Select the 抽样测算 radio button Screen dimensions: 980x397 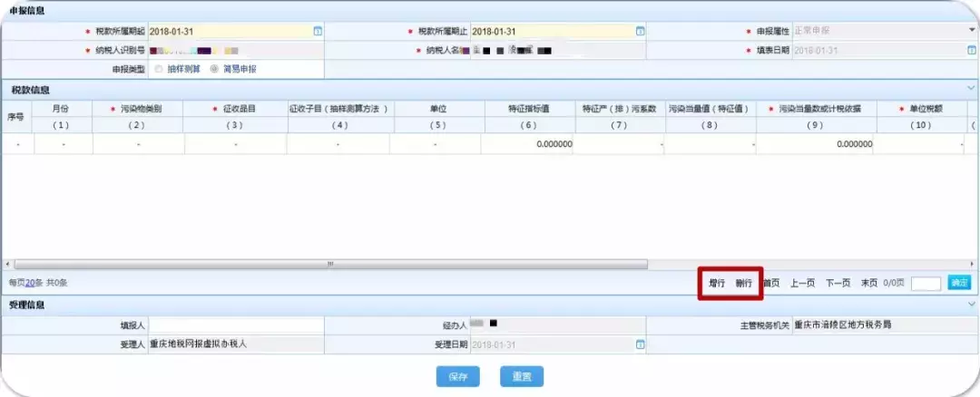[x=159, y=69]
